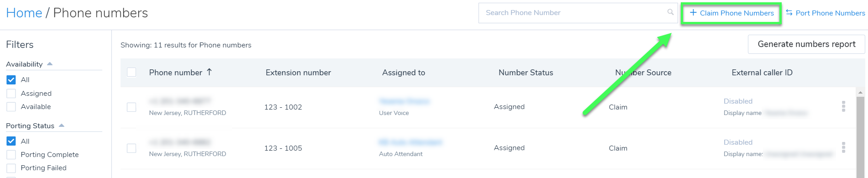Click the plus icon for Claim Phone Numbers
Image resolution: width=868 pixels, height=178 pixels.
(693, 13)
